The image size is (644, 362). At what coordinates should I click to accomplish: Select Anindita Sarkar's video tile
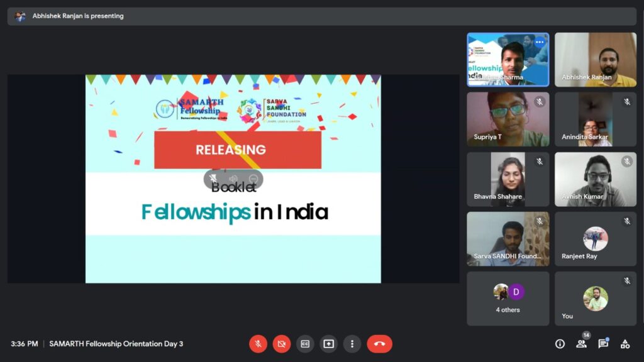pyautogui.click(x=596, y=119)
